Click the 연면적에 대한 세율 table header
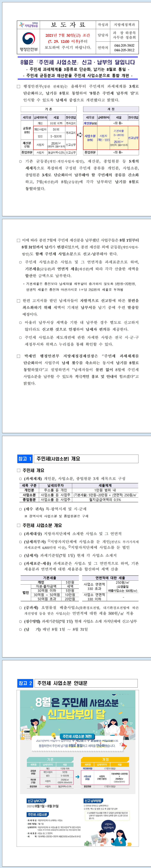 tap(110, 578)
